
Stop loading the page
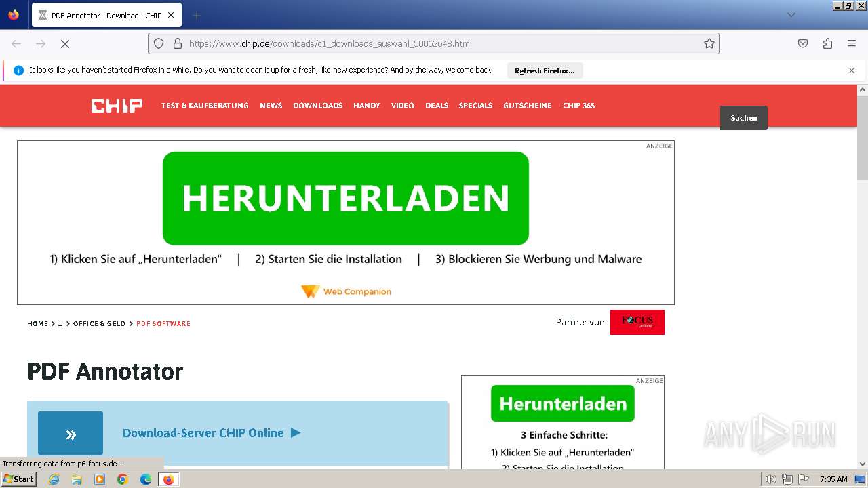65,43
